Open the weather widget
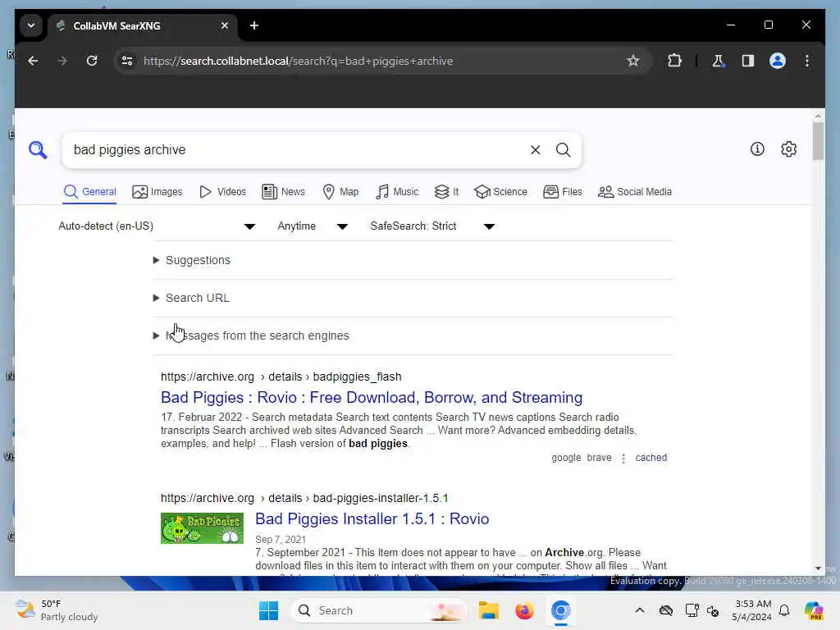 point(57,610)
